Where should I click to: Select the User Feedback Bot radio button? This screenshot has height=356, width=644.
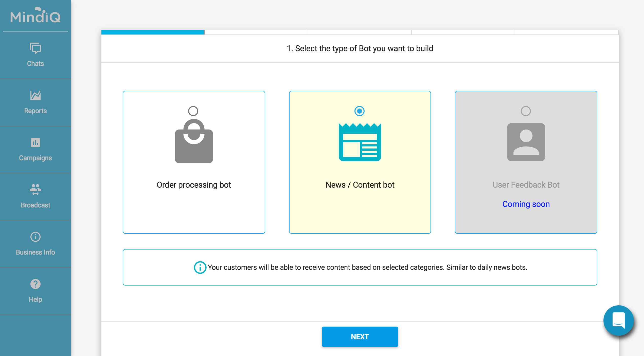pos(526,111)
